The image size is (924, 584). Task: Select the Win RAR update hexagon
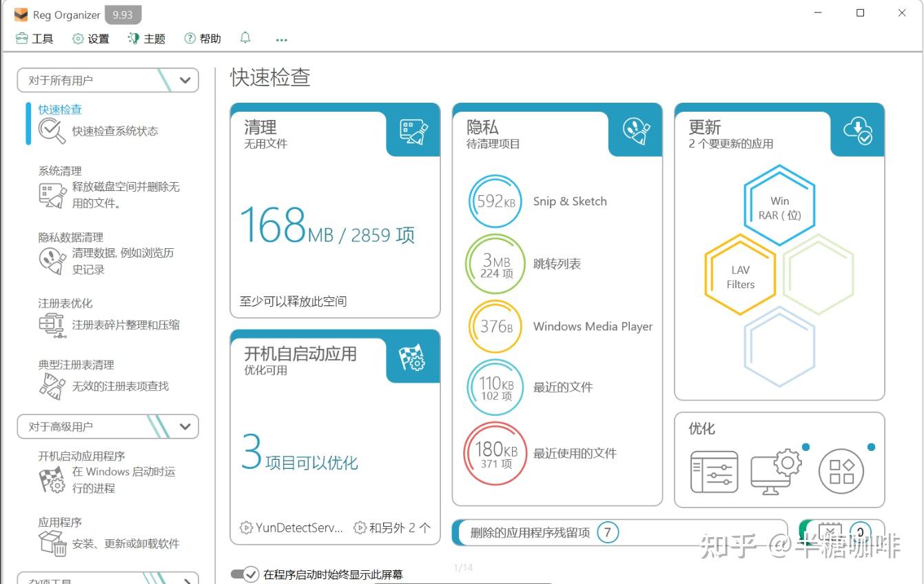coord(779,205)
